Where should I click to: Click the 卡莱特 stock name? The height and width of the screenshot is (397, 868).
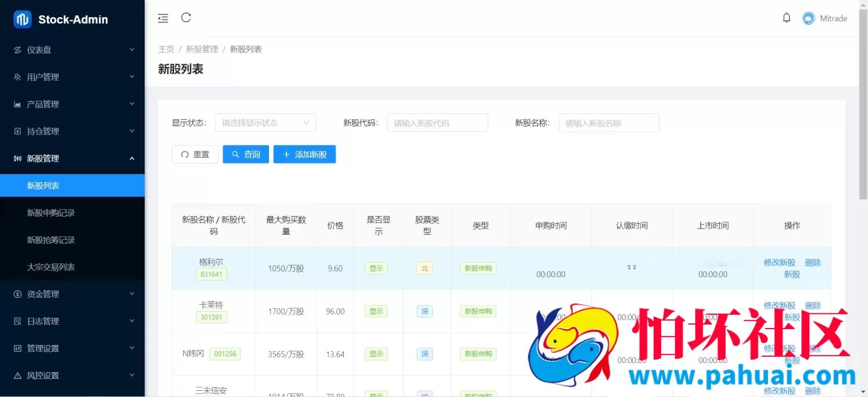click(x=211, y=305)
